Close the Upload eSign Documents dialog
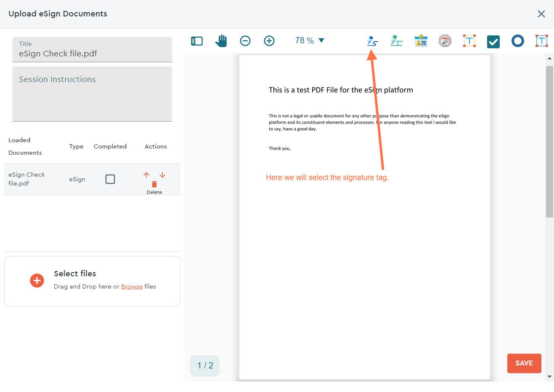Screen dimensions: 554x392 point(541,14)
